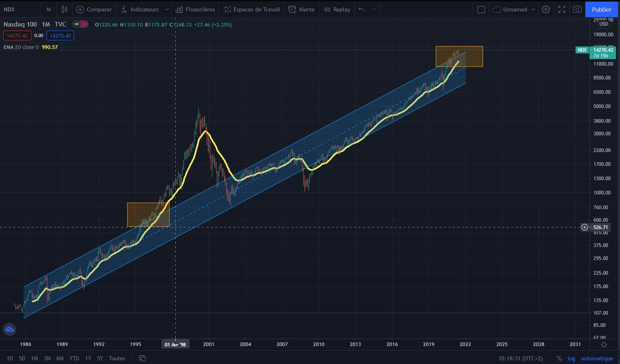Open the M timeframe interval dropdown
620x364 pixels.
click(49, 9)
